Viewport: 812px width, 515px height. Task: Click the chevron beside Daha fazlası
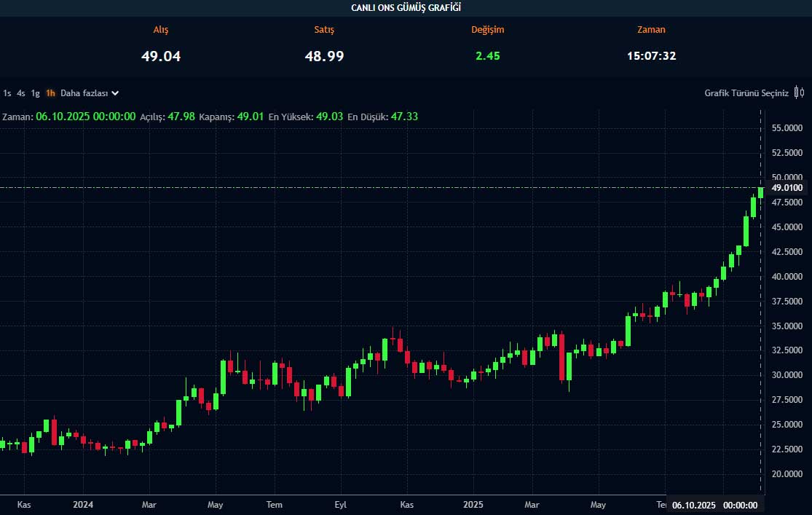point(115,93)
